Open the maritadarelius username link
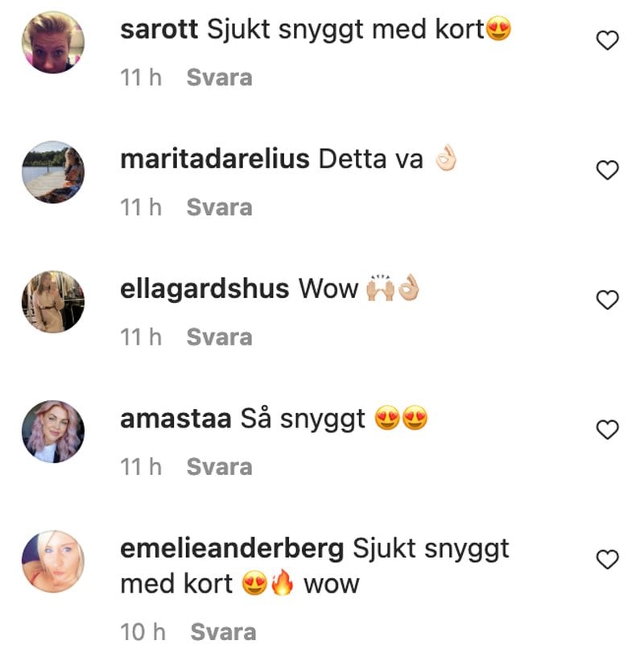The height and width of the screenshot is (649, 644). (215, 159)
